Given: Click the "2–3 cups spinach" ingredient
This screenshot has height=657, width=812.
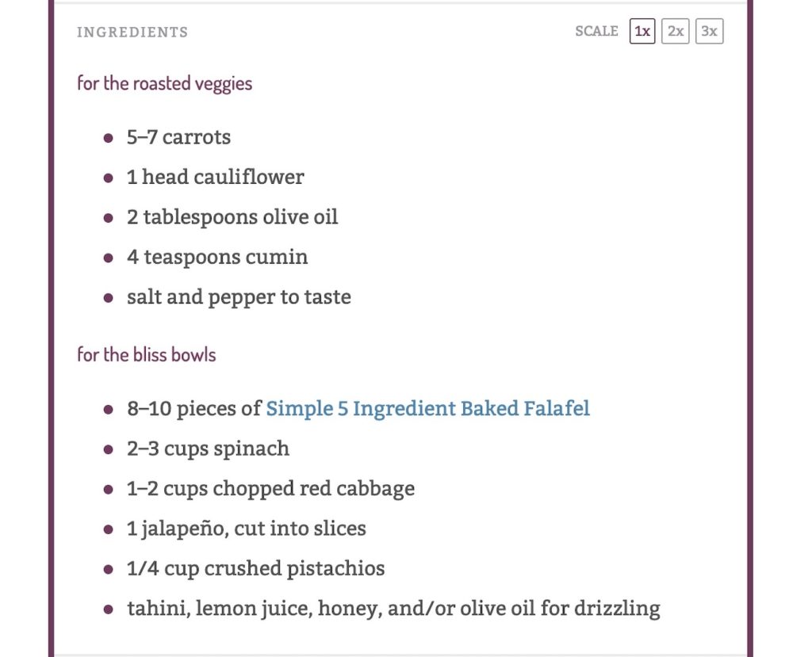Looking at the screenshot, I should point(208,449).
